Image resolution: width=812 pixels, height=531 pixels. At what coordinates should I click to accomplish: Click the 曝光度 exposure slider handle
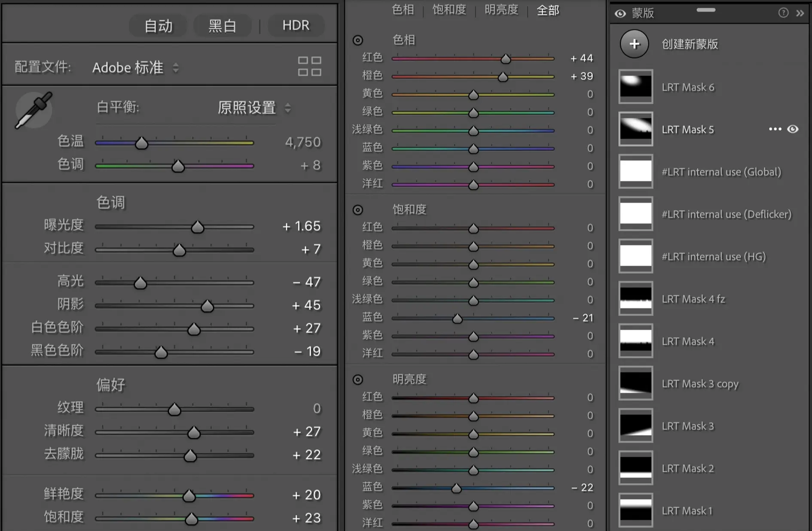pos(197,227)
